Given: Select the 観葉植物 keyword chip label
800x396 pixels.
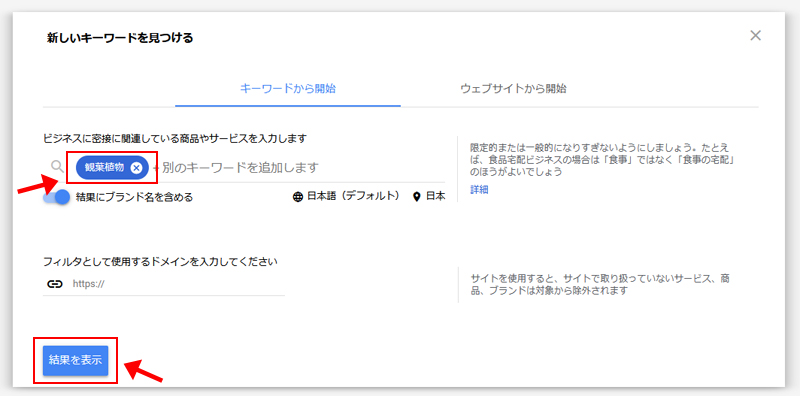Looking at the screenshot, I should (104, 168).
